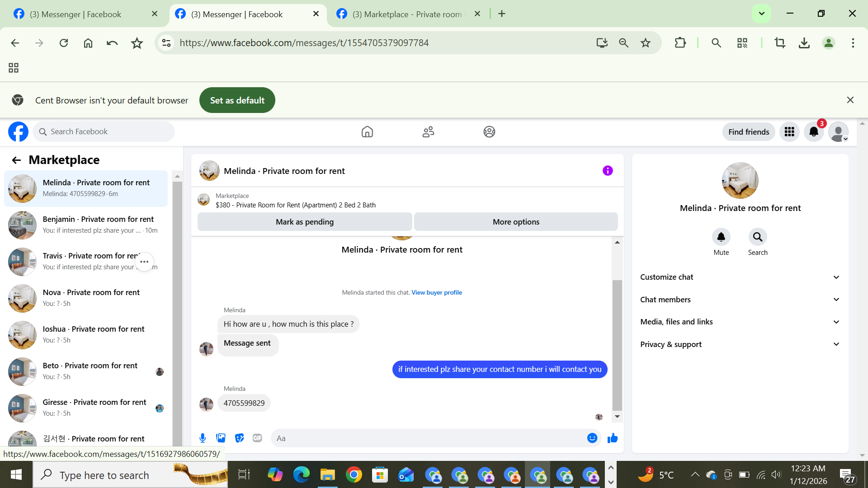
Task: Dismiss the default browser notification bar
Action: click(850, 100)
